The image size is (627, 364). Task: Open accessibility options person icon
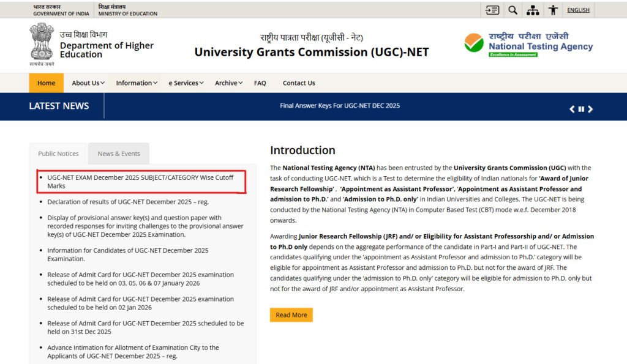click(554, 10)
